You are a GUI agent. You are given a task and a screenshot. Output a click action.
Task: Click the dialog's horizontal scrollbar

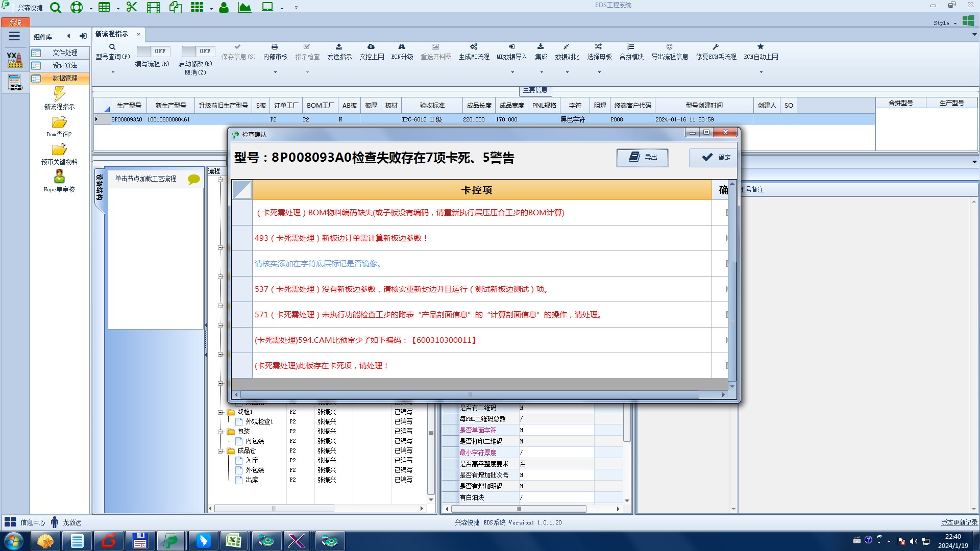pyautogui.click(x=469, y=395)
